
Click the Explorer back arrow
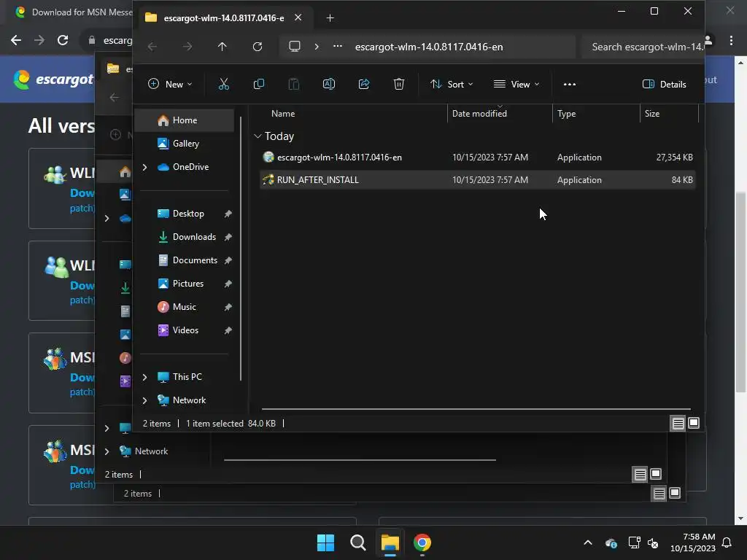point(152,47)
